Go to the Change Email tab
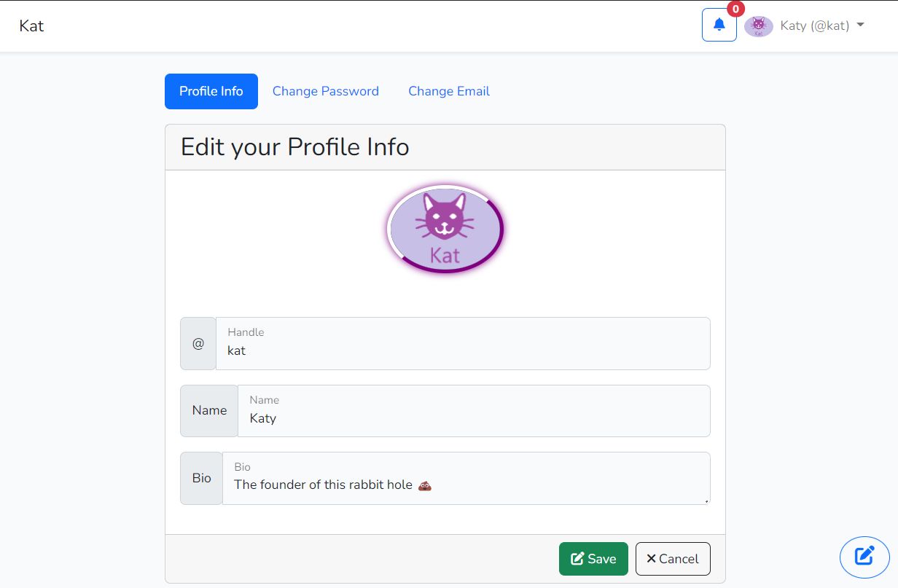898x588 pixels. [449, 91]
